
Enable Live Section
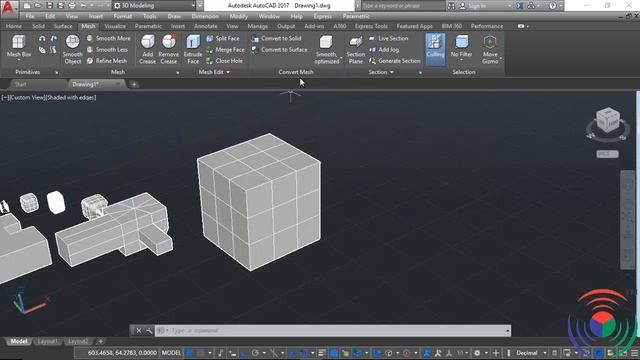(x=389, y=38)
